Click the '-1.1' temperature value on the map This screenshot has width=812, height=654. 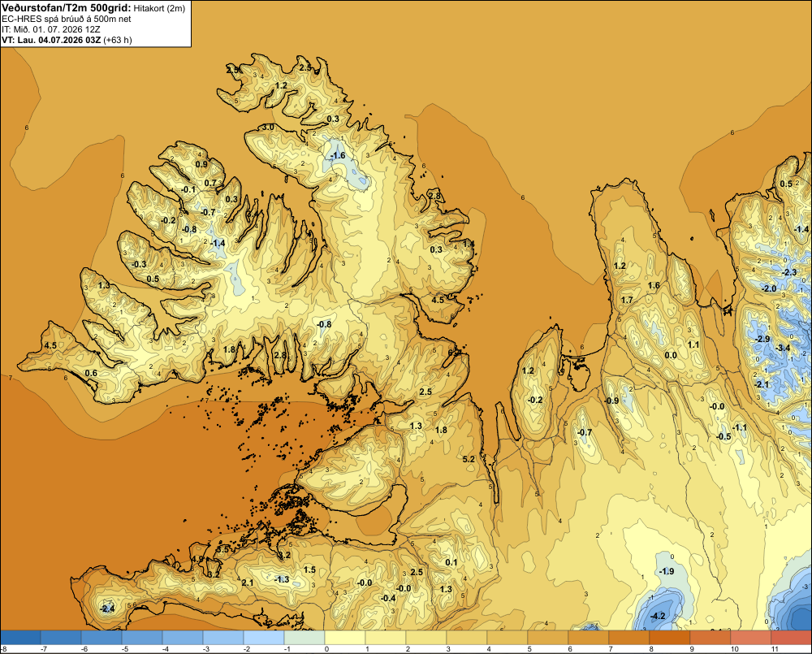740,427
